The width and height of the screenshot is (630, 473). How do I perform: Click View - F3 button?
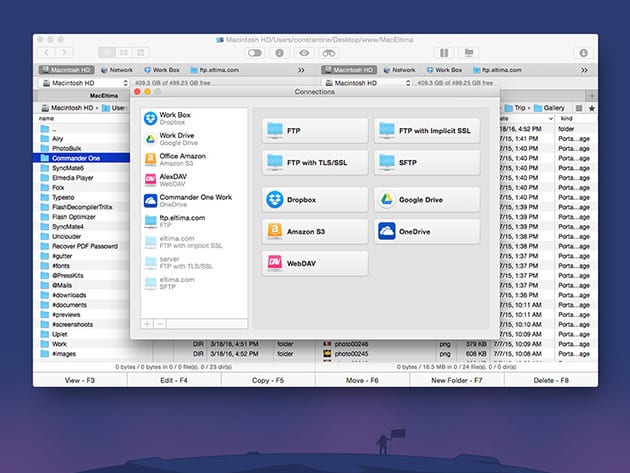tap(80, 380)
